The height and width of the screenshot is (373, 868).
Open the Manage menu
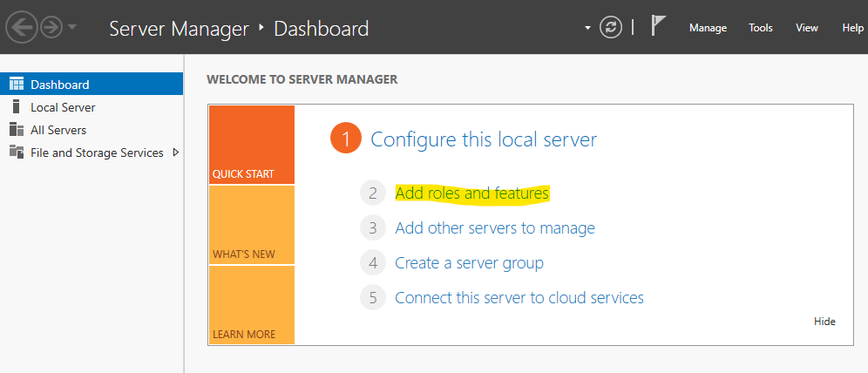click(708, 28)
